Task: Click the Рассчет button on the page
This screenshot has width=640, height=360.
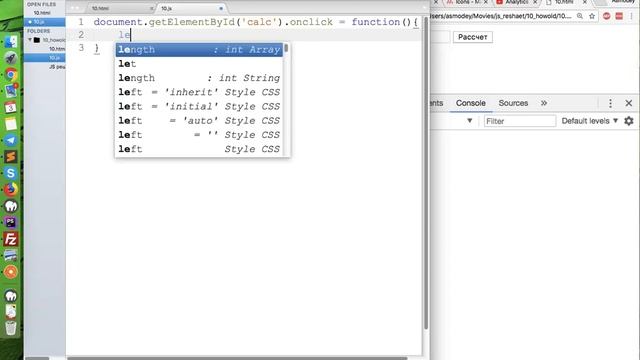Action: coord(473,37)
